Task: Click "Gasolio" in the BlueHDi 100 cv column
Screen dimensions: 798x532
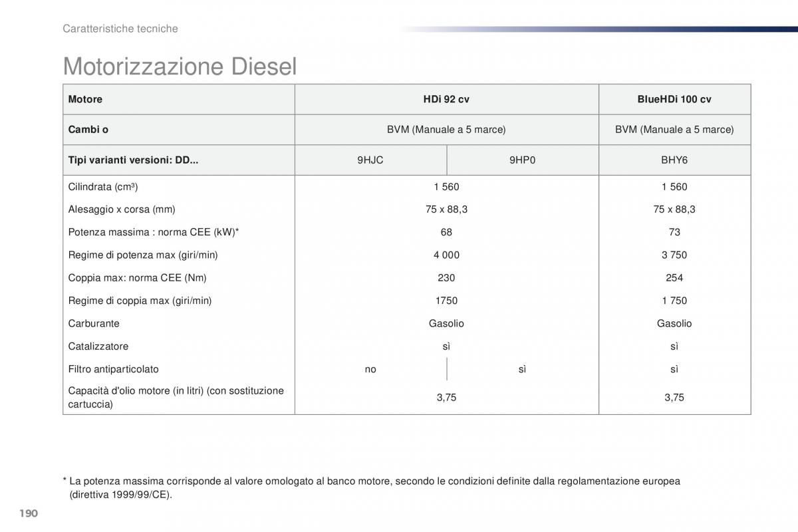Action: pyautogui.click(x=674, y=323)
